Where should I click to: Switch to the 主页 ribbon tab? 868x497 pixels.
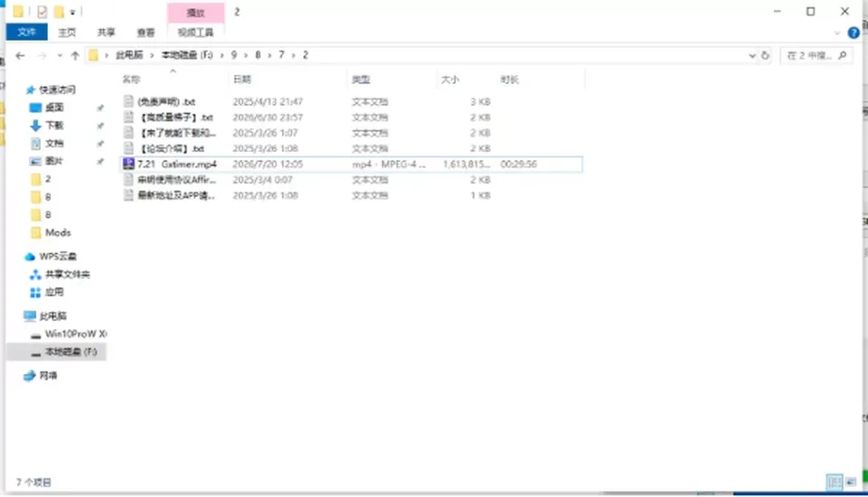click(67, 33)
